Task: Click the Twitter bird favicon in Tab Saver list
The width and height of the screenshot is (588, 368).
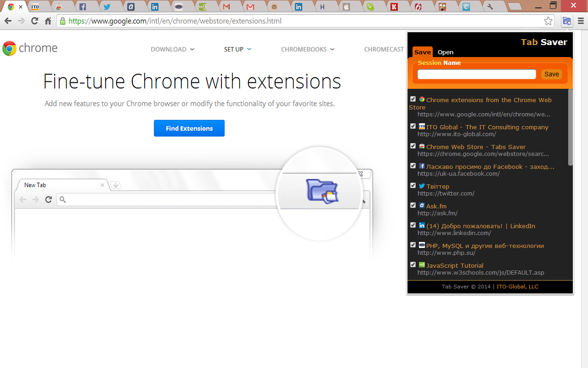Action: [422, 186]
